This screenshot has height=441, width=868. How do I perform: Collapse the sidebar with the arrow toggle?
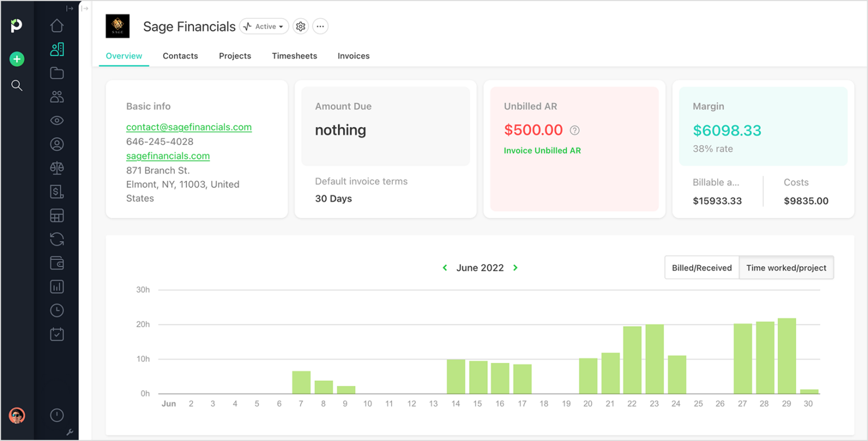click(69, 8)
